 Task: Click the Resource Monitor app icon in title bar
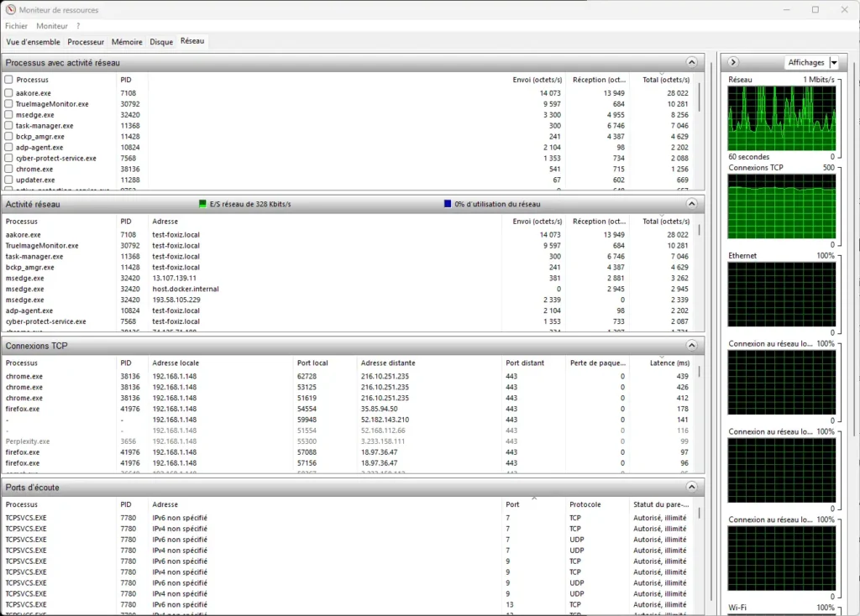10,10
